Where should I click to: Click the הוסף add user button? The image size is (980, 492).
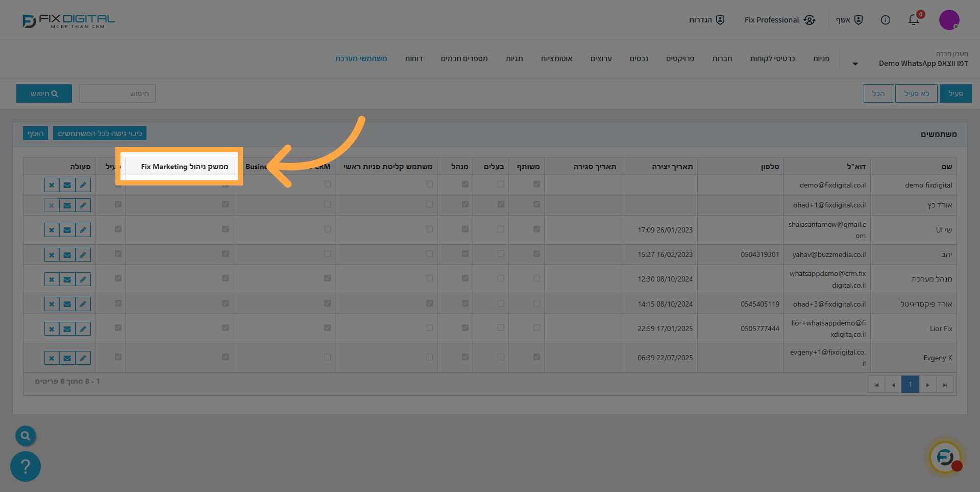[35, 133]
